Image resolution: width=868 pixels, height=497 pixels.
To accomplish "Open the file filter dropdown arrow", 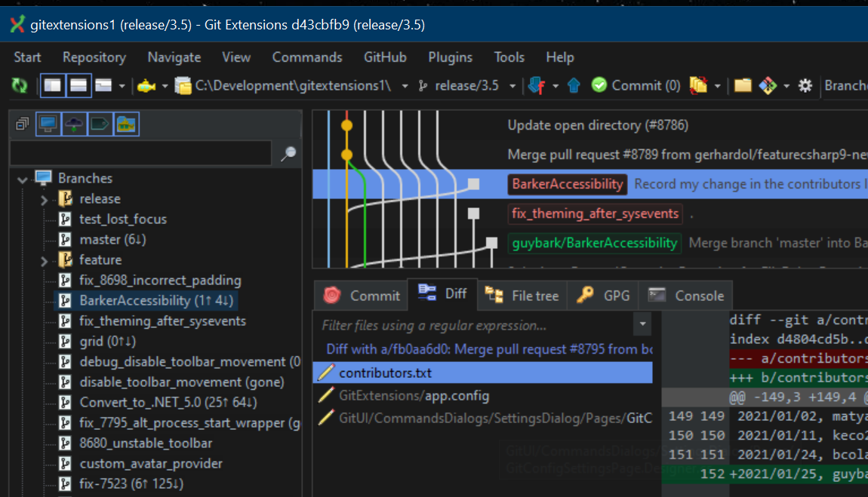I will (642, 324).
